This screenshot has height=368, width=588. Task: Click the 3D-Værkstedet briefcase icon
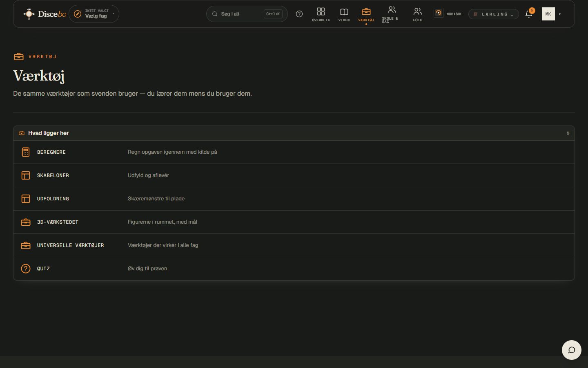26,222
